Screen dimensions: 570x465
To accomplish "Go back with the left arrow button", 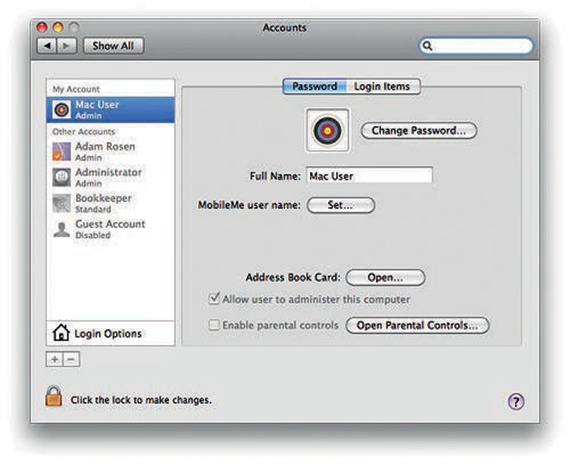I will (47, 46).
